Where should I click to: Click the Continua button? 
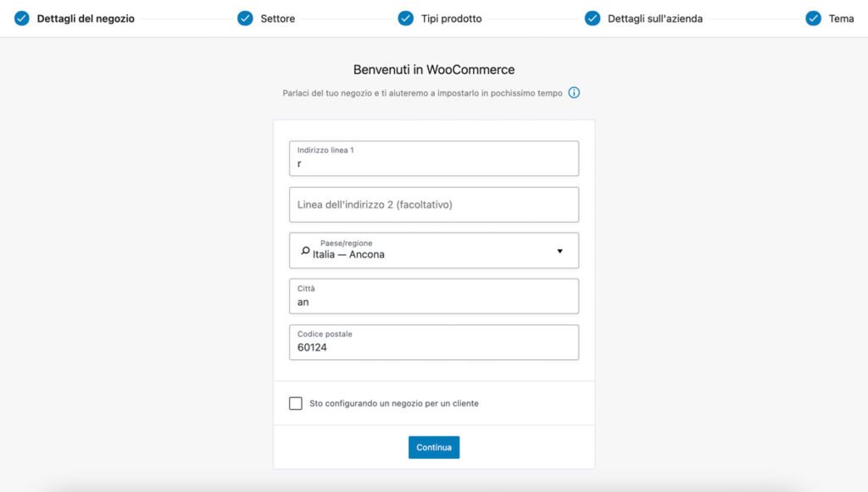click(x=434, y=447)
